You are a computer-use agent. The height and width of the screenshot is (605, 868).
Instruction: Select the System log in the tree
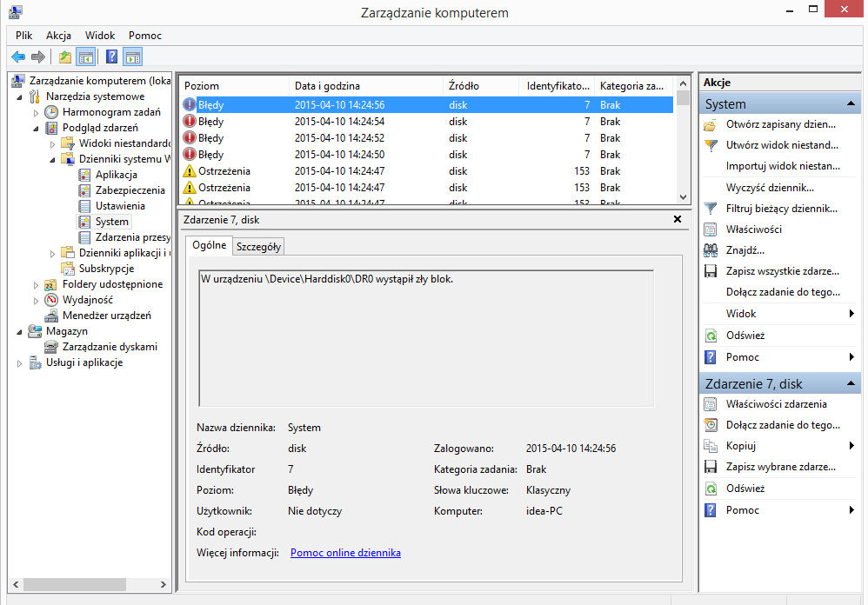coord(112,222)
